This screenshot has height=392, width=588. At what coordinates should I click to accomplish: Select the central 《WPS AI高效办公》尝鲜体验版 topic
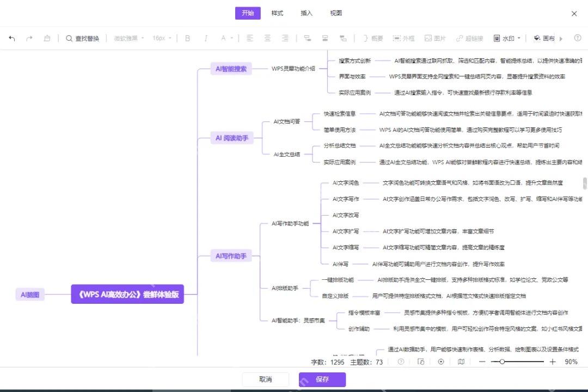click(127, 295)
